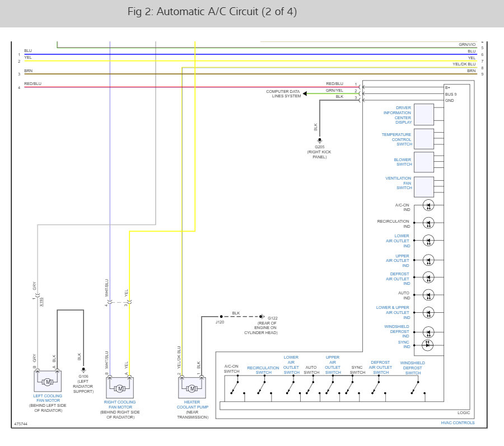Click the X116 connector label

[x=41, y=302]
